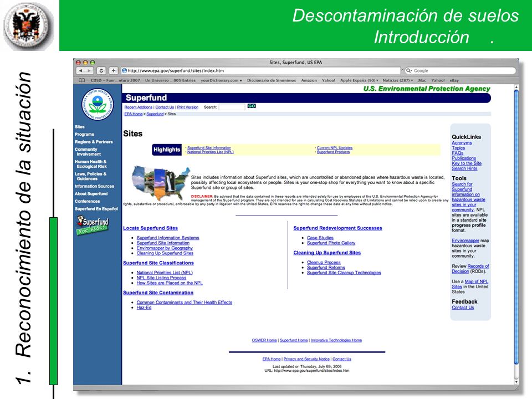Screen dimensions: 532x399
Task: Open Superfund Information Systems link
Action: pos(168,238)
